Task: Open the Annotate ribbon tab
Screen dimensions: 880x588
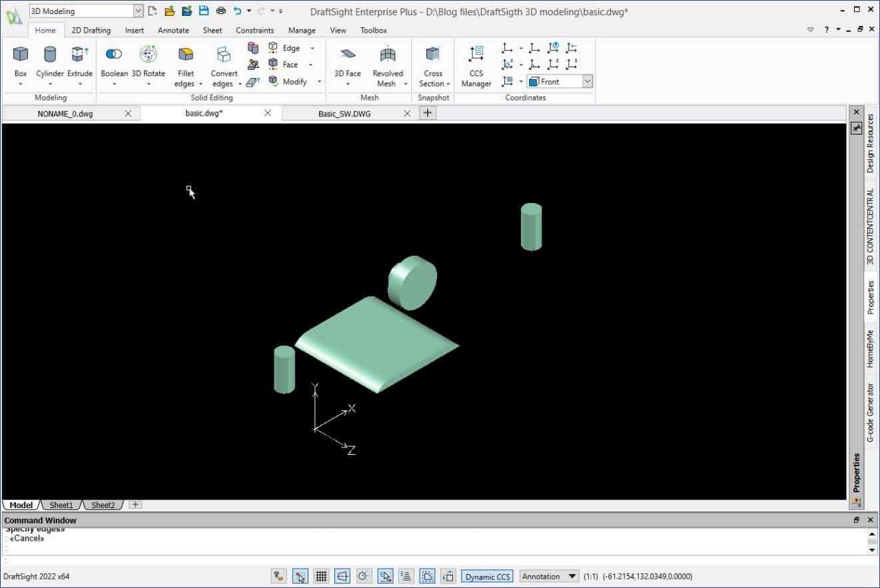Action: [173, 30]
